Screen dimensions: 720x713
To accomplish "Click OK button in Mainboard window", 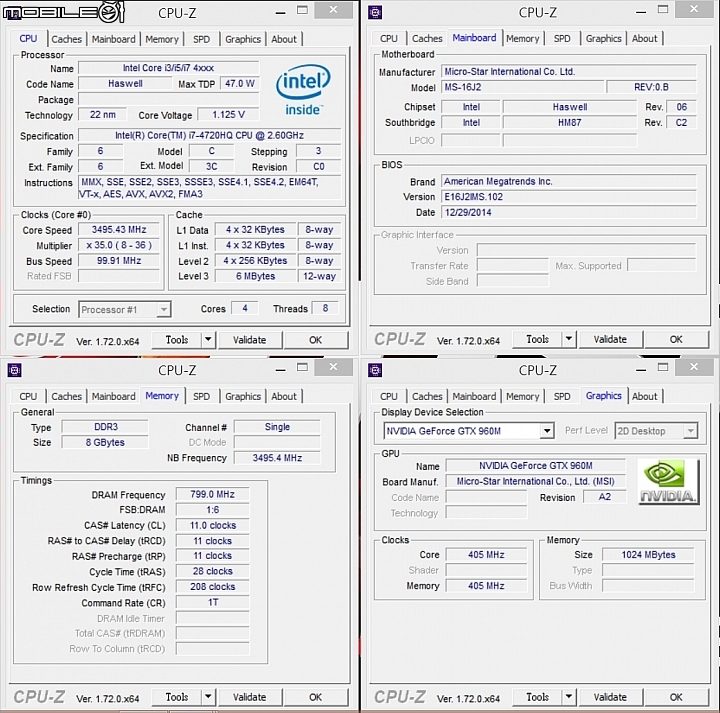I will tap(676, 339).
